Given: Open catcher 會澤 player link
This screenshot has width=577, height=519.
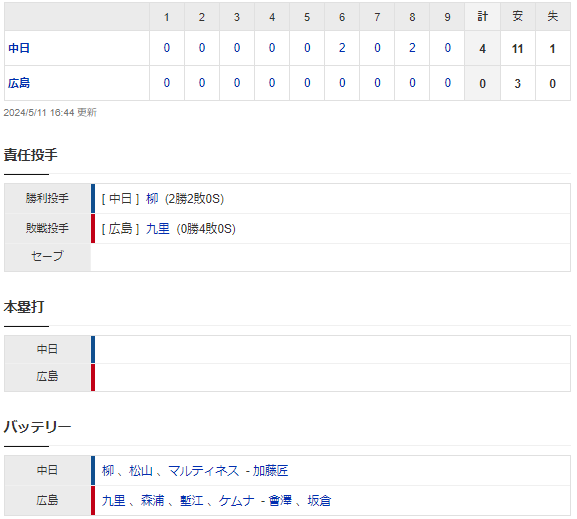Looking at the screenshot, I should 280,500.
